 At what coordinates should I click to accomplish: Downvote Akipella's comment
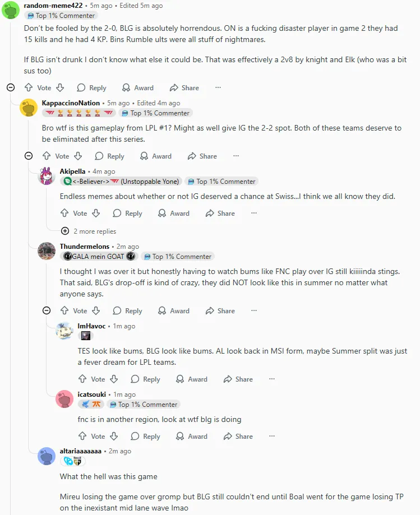[x=96, y=213]
